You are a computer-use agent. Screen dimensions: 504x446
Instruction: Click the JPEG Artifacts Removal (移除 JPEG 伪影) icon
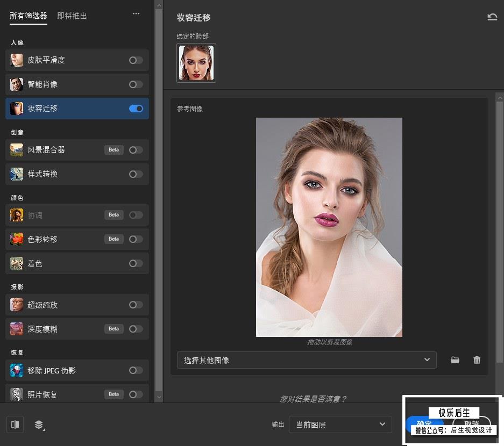[x=17, y=370]
